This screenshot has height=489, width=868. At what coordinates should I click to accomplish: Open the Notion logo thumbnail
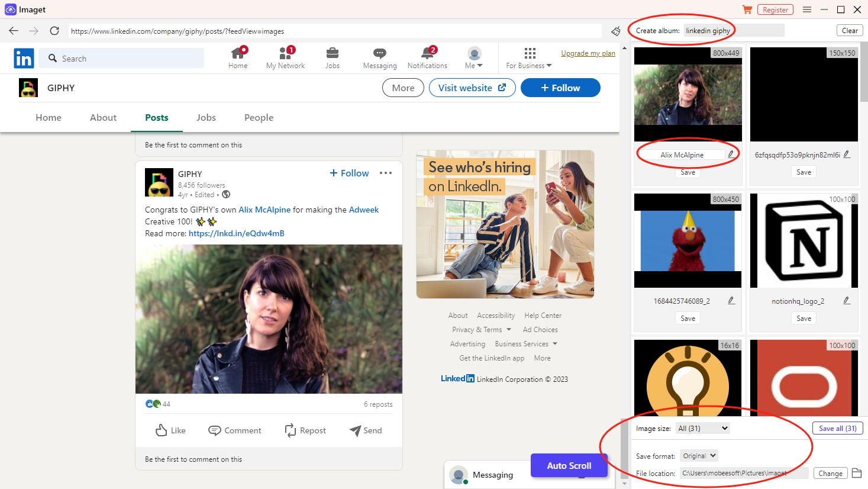(x=804, y=240)
